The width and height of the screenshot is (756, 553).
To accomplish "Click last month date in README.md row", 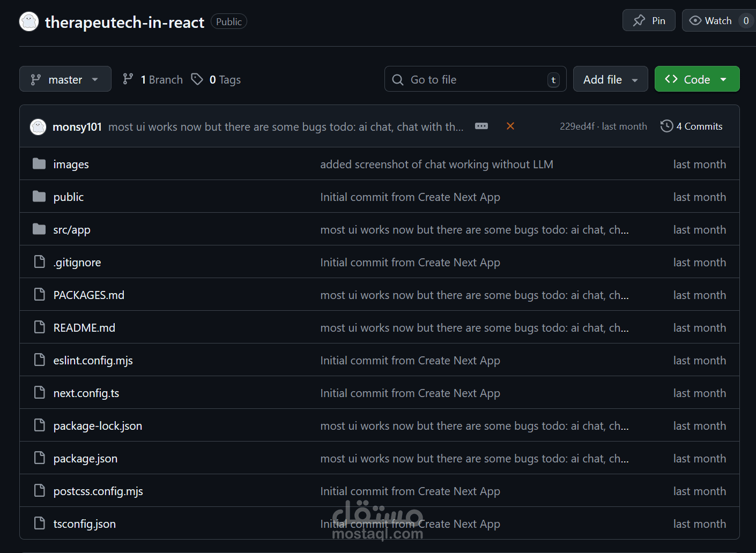I will pos(700,328).
